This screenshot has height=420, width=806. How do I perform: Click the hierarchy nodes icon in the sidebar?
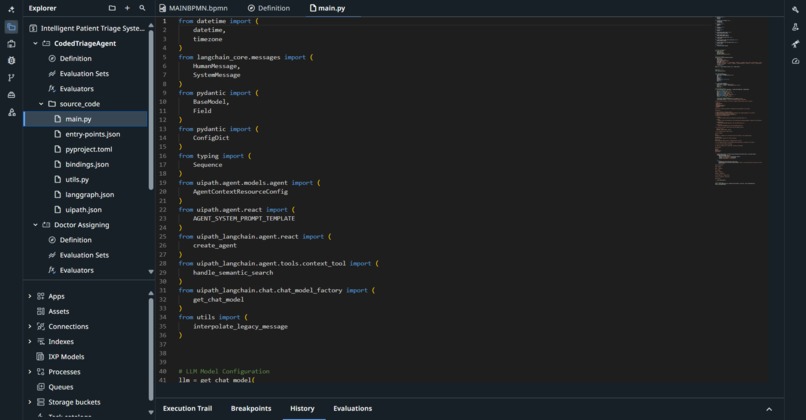11,112
